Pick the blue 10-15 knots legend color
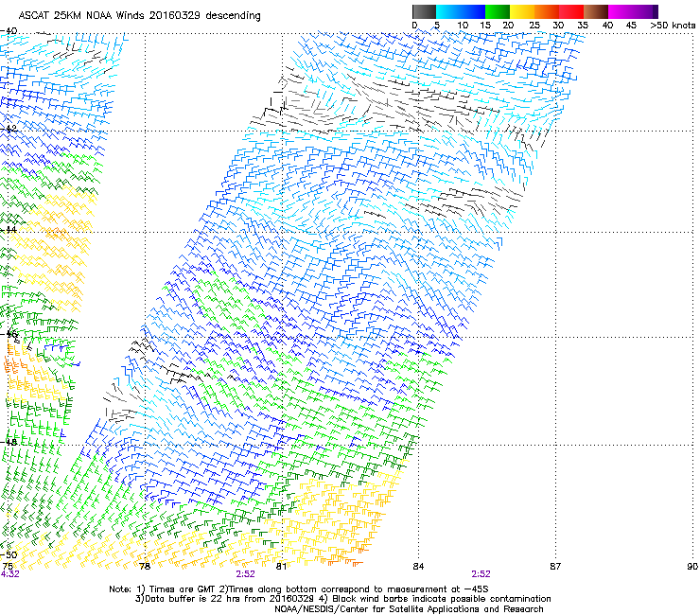Viewport: 700px width, 615px height. tap(472, 11)
